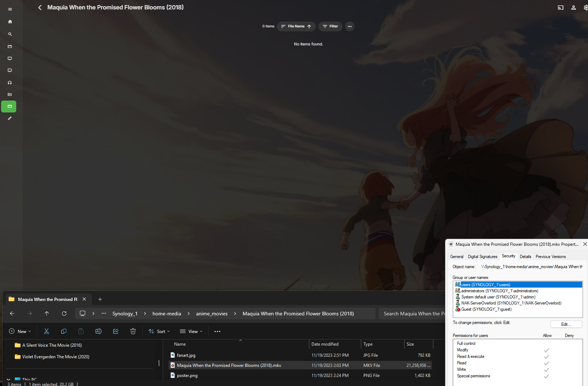Switch to the General properties tab
This screenshot has width=588, height=386.
(x=456, y=257)
